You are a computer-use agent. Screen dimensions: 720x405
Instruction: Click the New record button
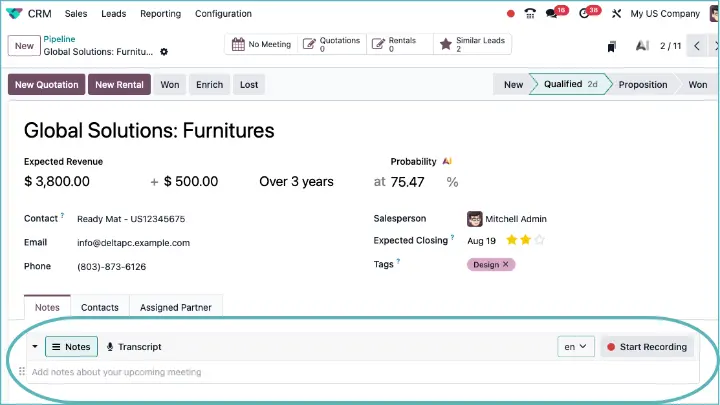pyautogui.click(x=24, y=46)
